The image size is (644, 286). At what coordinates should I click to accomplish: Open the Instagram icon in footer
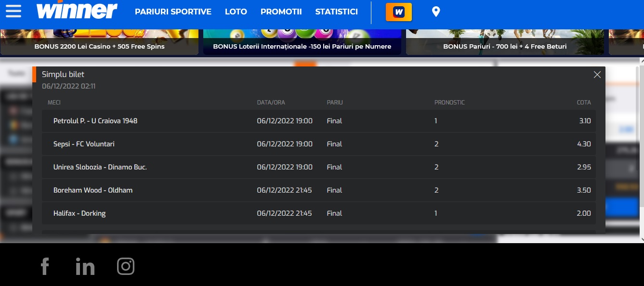point(126,266)
